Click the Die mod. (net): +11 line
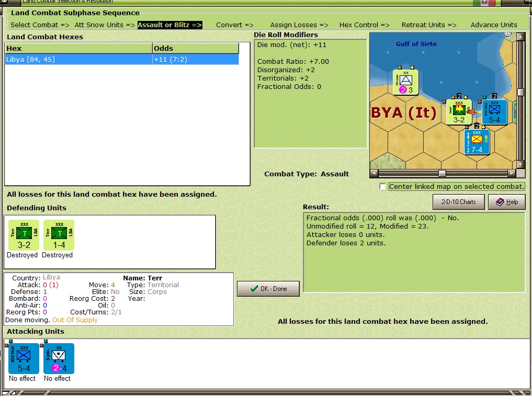This screenshot has width=532, height=396. pyautogui.click(x=291, y=45)
